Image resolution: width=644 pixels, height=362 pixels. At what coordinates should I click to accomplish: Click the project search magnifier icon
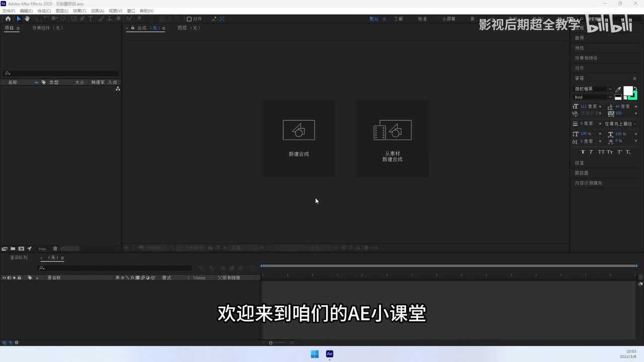tap(7, 73)
